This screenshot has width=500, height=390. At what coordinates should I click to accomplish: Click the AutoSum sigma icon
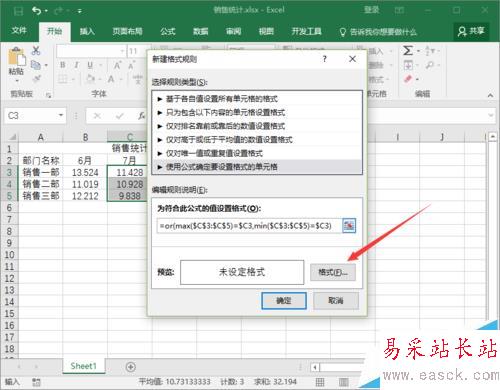tap(408, 50)
